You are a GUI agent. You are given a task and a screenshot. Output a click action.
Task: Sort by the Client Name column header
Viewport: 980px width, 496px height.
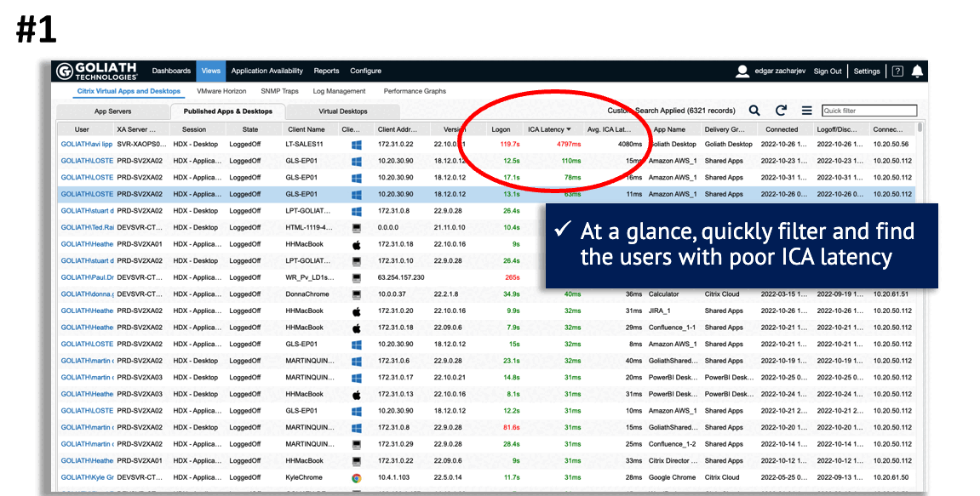[x=307, y=130]
